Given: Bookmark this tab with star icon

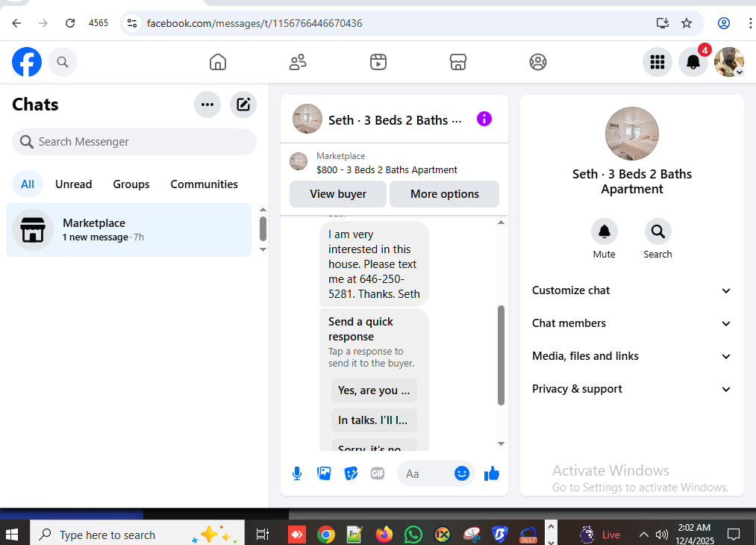Looking at the screenshot, I should (x=687, y=23).
